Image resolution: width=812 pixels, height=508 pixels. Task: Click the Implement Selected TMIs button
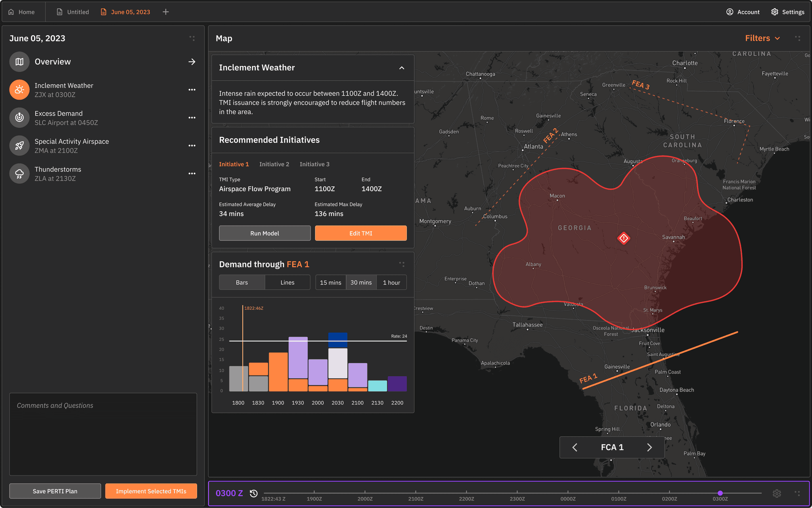pos(151,491)
